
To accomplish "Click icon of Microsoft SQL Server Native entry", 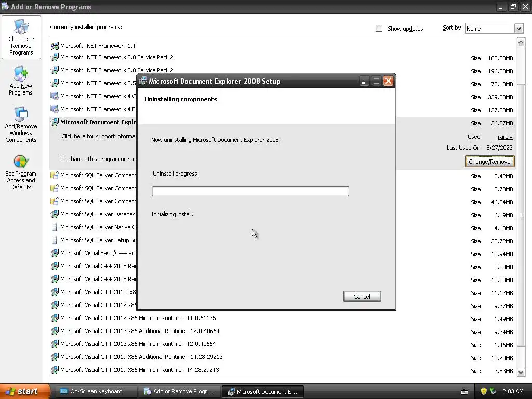I will 54,227.
